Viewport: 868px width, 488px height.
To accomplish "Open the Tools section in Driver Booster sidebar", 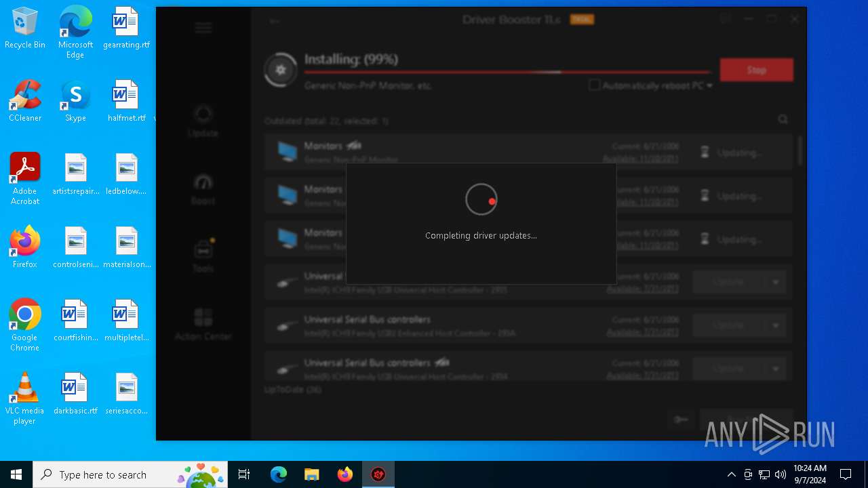I will [x=203, y=256].
